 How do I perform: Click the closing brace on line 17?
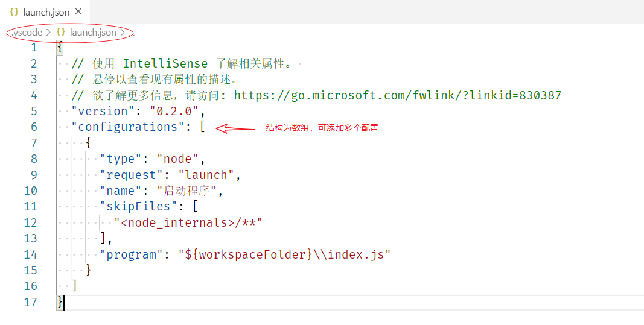pyautogui.click(x=60, y=302)
